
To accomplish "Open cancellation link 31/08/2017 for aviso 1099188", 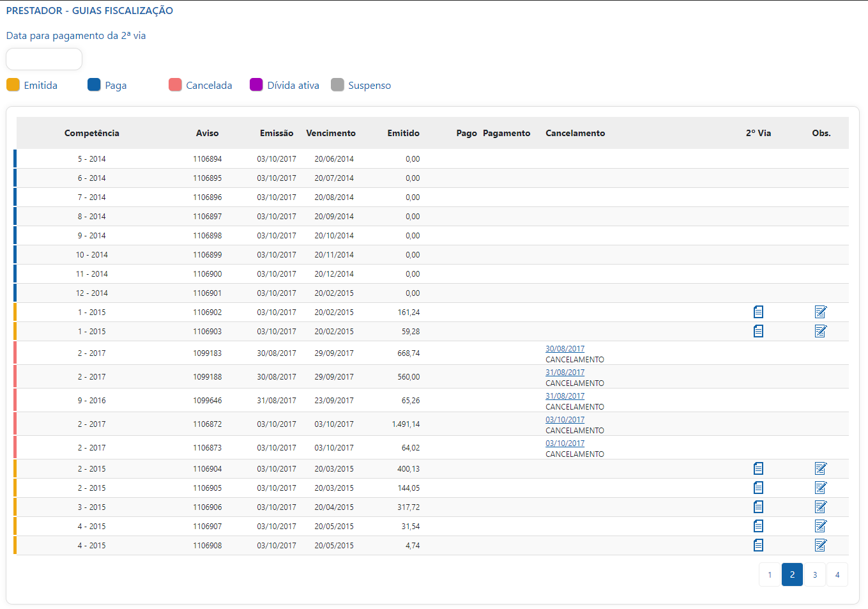I will 565,373.
